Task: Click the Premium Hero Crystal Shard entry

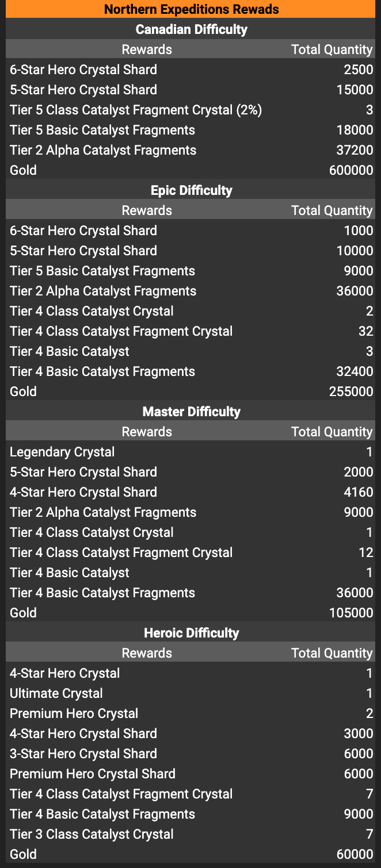Action: pos(93,774)
